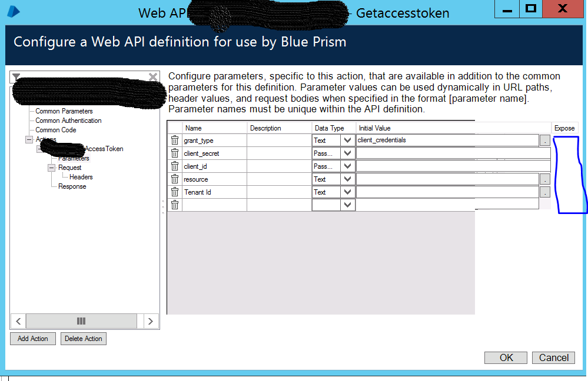This screenshot has height=381, width=588.
Task: Confirm with the OK button
Action: 506,357
